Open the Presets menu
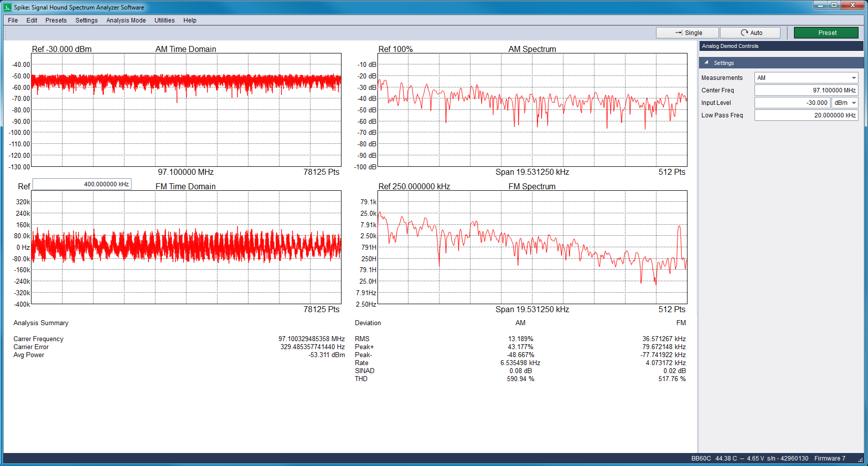Viewport: 868px width, 466px height. coord(55,20)
